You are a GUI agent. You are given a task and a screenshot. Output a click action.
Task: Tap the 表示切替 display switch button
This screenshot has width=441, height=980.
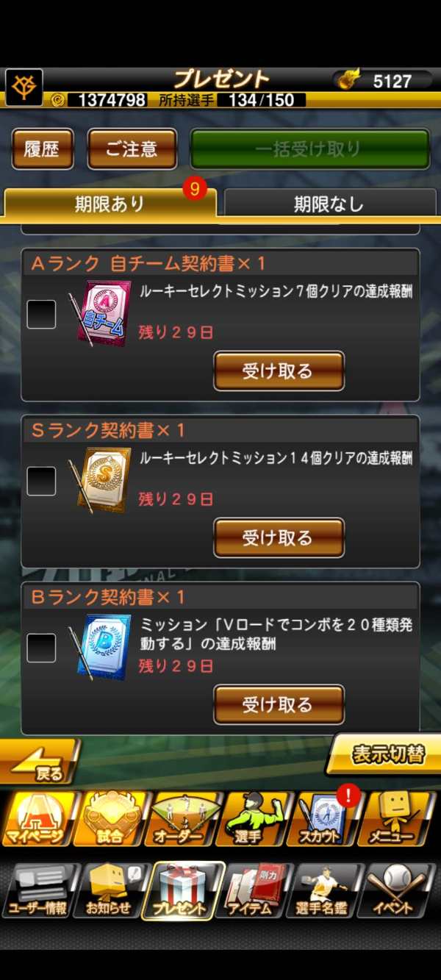(x=382, y=754)
